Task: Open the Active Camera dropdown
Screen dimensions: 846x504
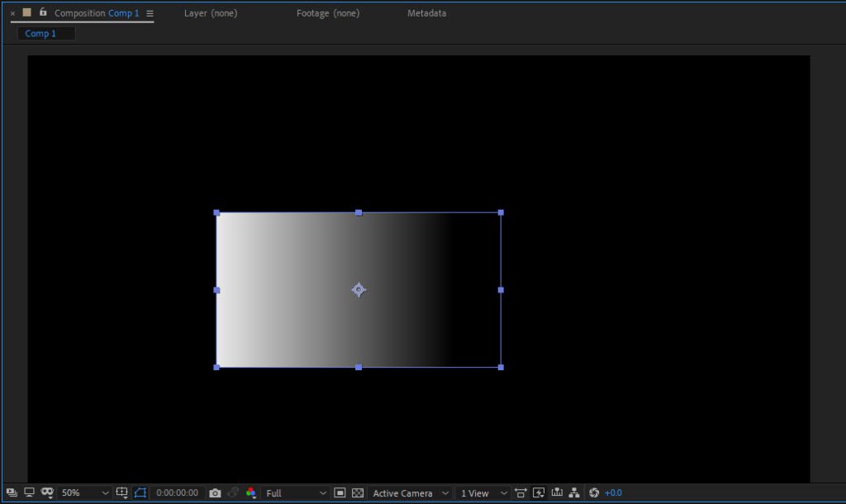Action: pyautogui.click(x=410, y=493)
